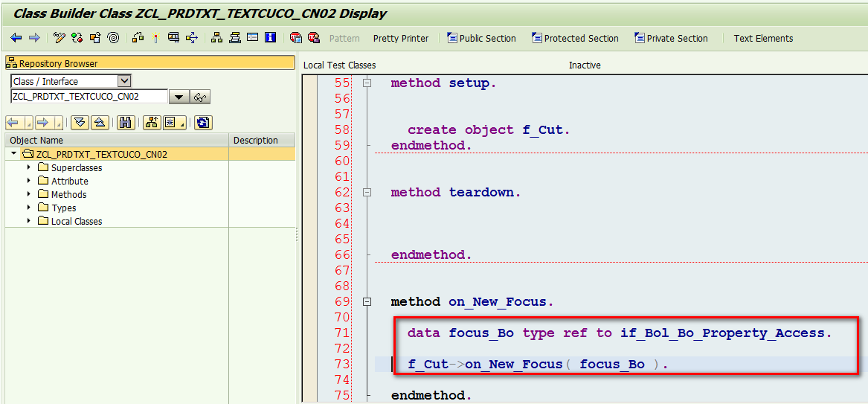Set session breakpoint with stop-sign icon
Viewport: 868px width, 404px height.
pos(296,38)
